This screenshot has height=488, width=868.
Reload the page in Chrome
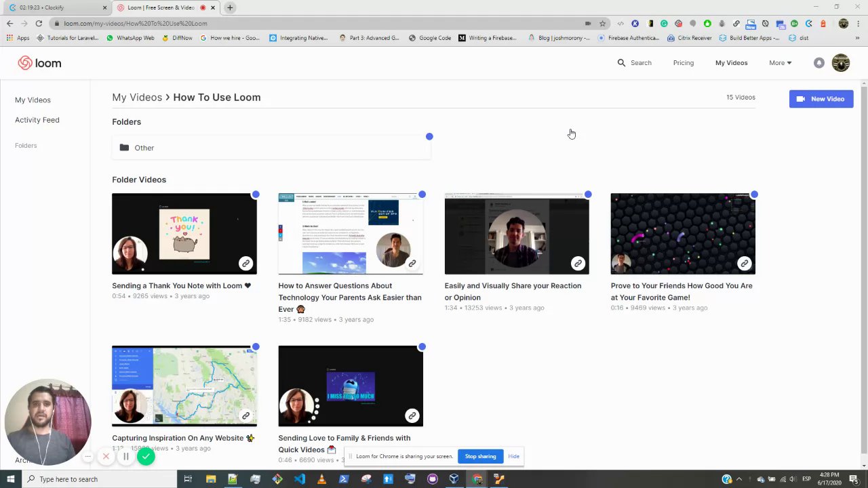coord(39,23)
